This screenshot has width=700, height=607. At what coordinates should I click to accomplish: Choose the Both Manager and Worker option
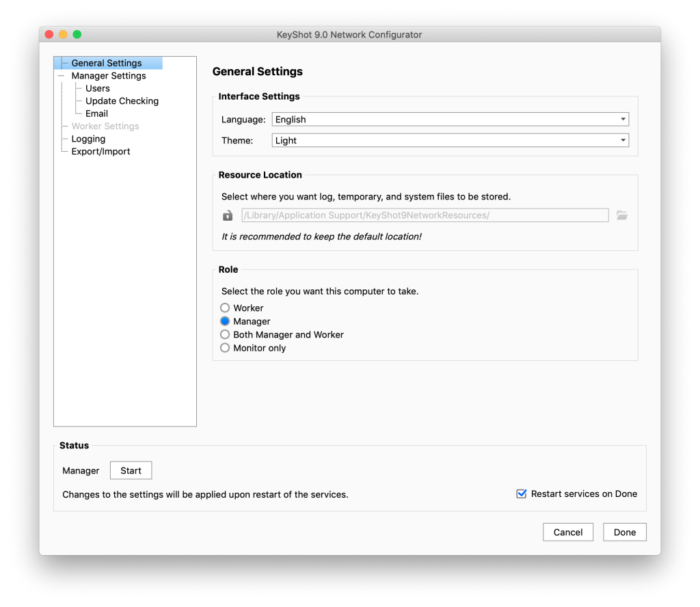coord(225,335)
